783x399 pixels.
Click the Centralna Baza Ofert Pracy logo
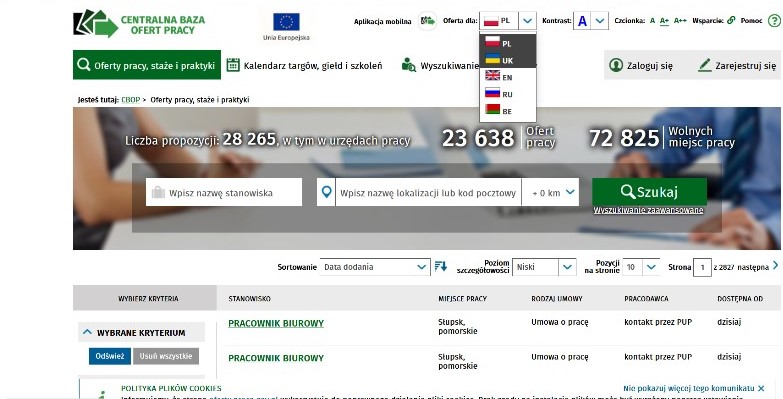point(139,23)
